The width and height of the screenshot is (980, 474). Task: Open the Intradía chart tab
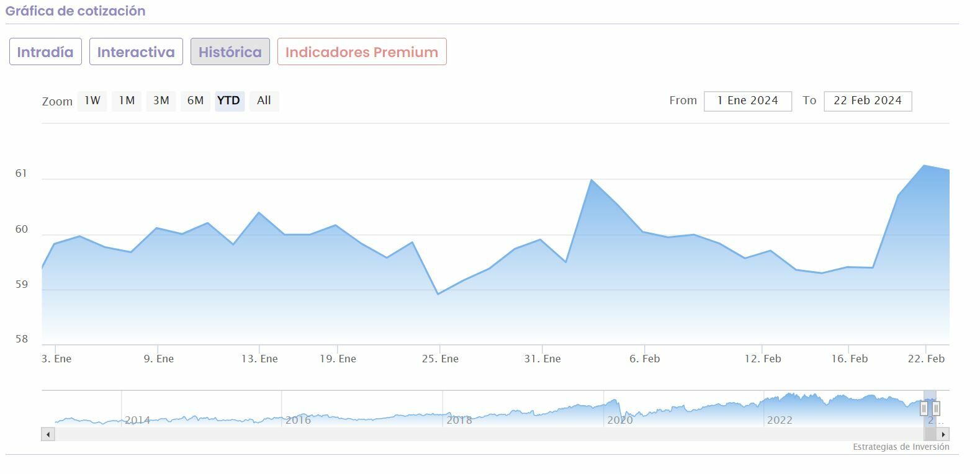45,52
